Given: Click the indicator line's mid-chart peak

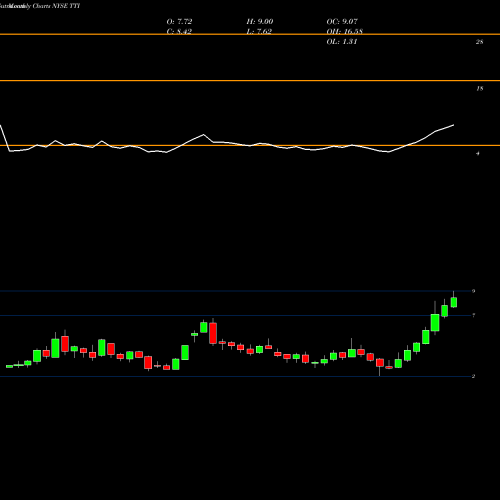Looking at the screenshot, I should tap(204, 135).
